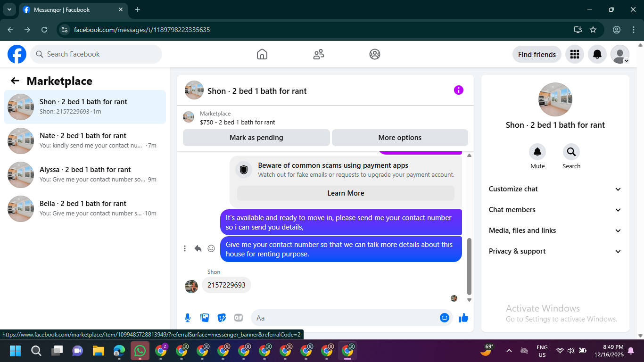Open a new browser tab
This screenshot has height=362, width=644.
138,9
